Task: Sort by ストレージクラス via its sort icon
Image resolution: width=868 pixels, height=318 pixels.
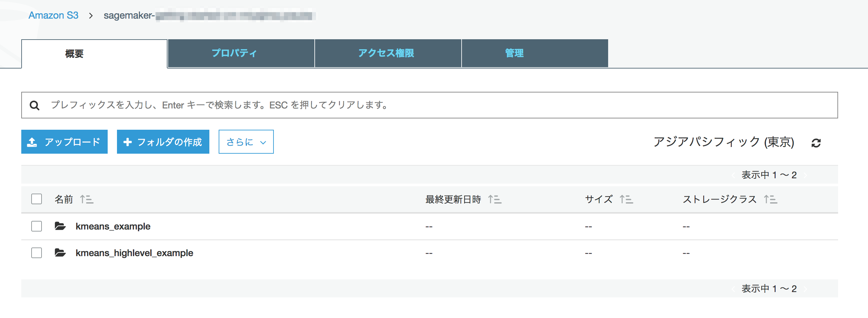Action: pos(770,199)
